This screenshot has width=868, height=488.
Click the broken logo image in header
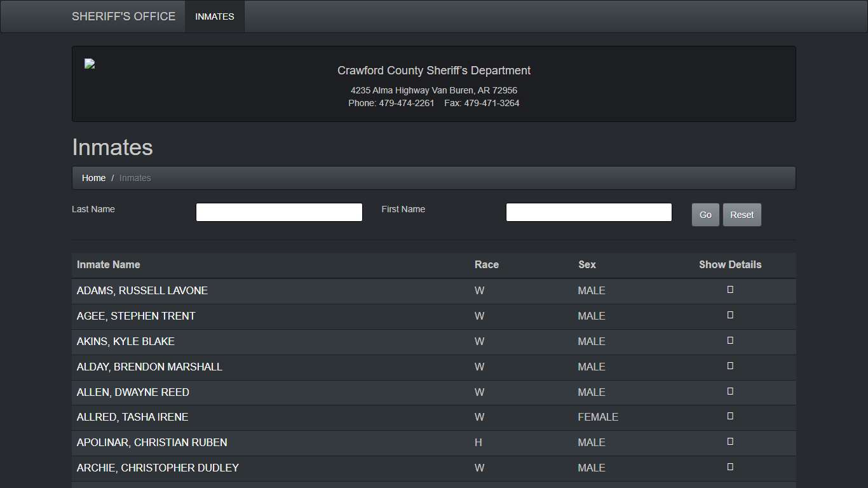90,64
